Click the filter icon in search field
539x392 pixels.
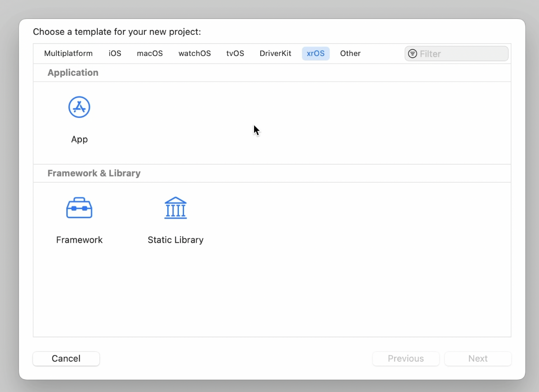tap(413, 54)
